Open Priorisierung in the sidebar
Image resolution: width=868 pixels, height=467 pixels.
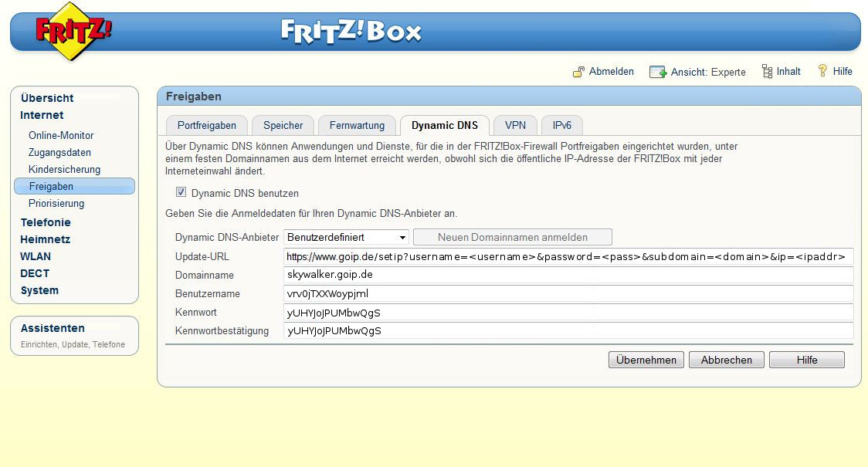(56, 204)
